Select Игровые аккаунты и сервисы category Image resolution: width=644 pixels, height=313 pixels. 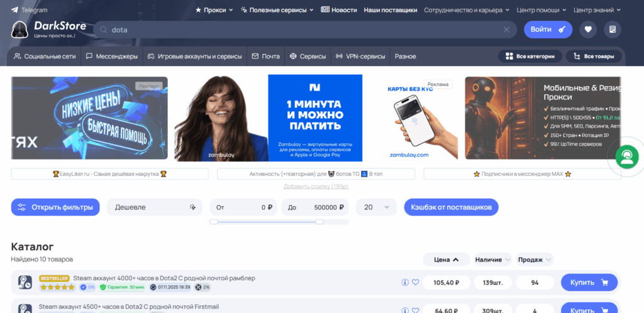click(x=195, y=56)
